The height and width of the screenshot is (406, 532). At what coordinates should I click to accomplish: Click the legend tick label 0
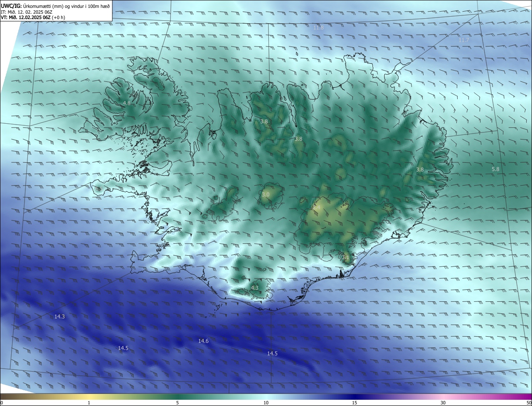2,403
